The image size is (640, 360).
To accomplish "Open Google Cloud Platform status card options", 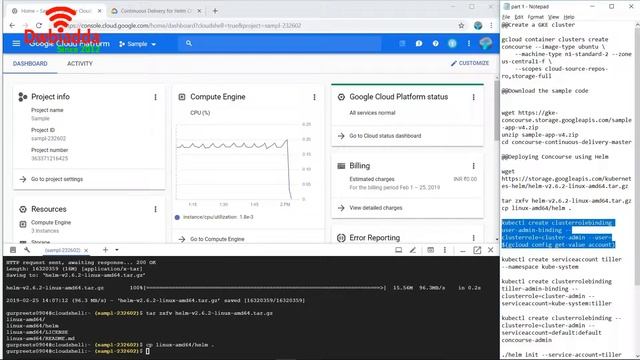I will [473, 97].
